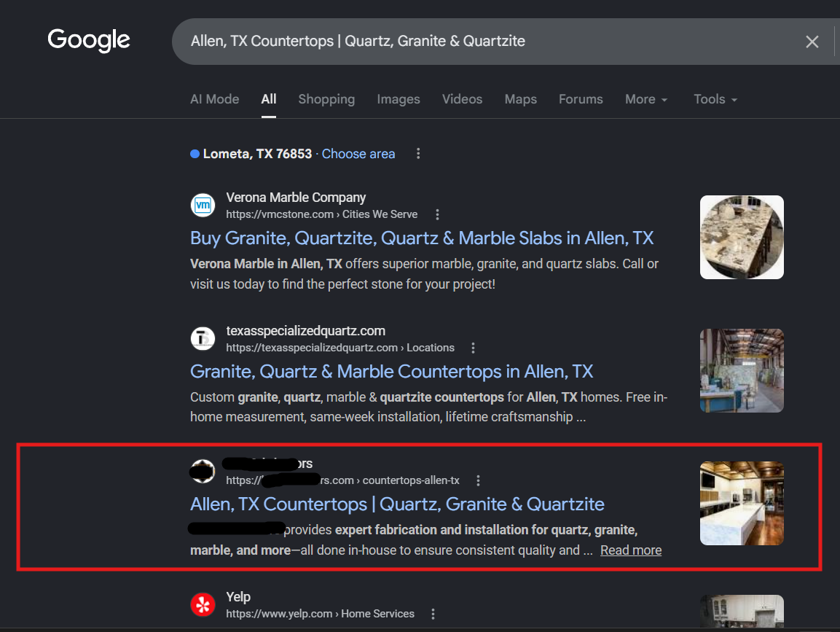Image resolution: width=840 pixels, height=632 pixels.
Task: Open three-dot menu for texasspecializedquartz result
Action: (x=473, y=348)
